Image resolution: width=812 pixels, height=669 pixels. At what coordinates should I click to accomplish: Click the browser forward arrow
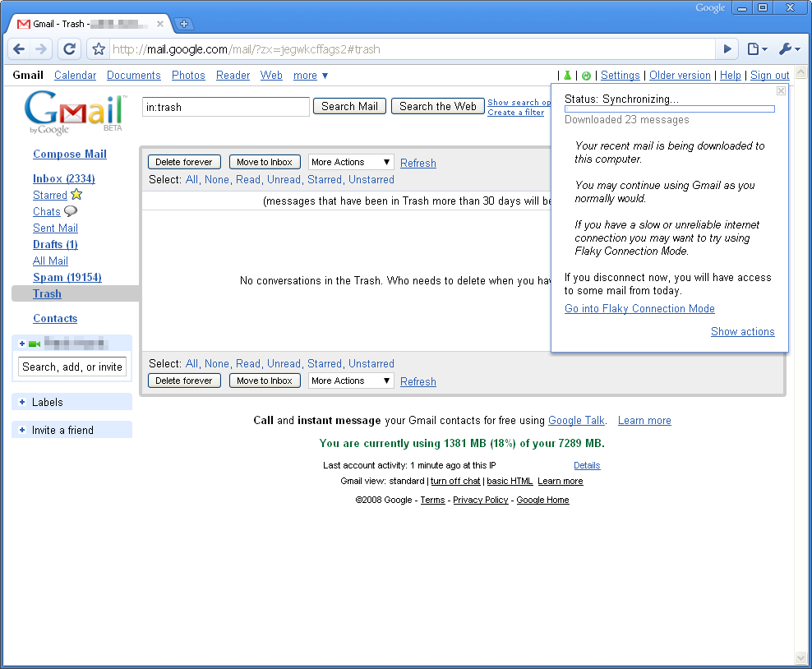(41, 49)
